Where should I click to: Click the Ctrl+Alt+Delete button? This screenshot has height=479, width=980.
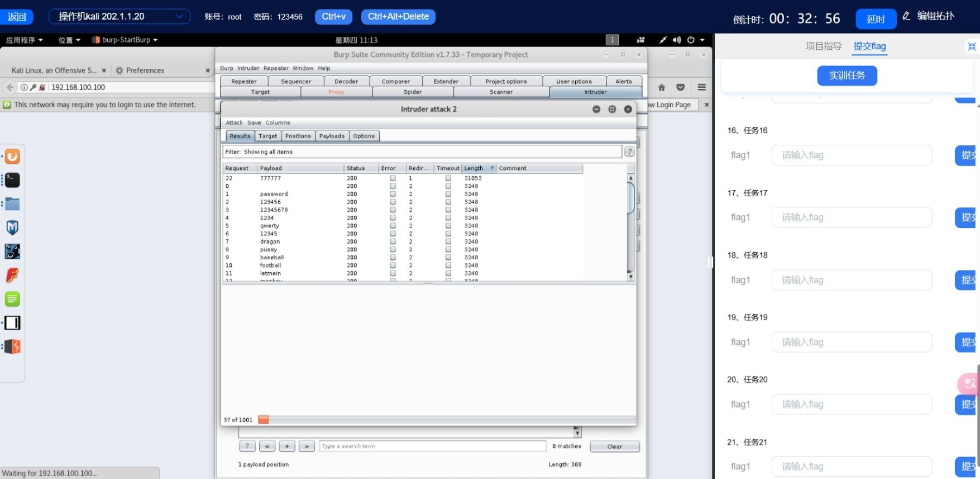[398, 17]
